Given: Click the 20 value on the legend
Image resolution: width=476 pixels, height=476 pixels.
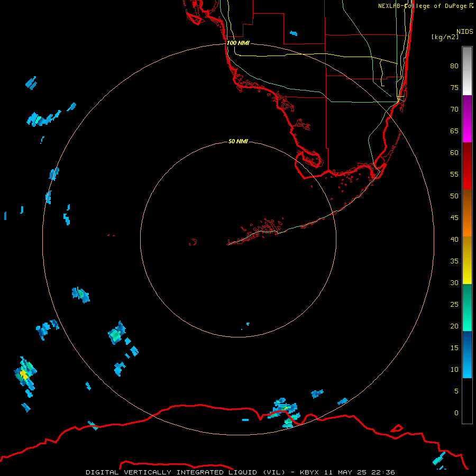Looking at the screenshot, I should click(454, 326).
